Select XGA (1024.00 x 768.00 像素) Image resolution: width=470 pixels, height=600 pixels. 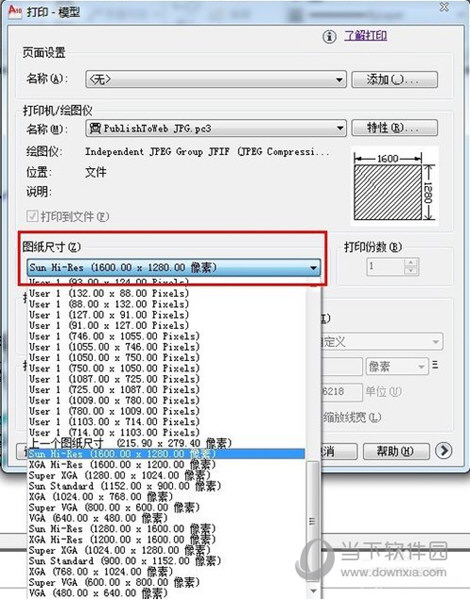coord(167,497)
